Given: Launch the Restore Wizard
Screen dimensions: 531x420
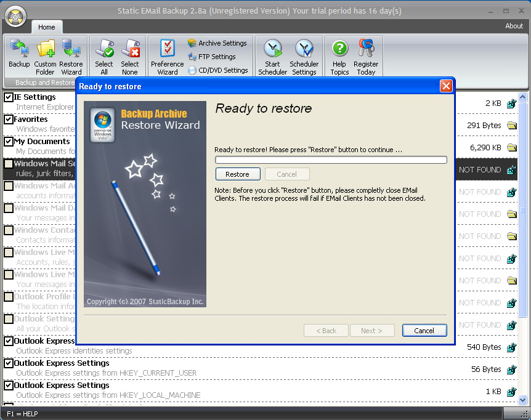Looking at the screenshot, I should click(71, 55).
